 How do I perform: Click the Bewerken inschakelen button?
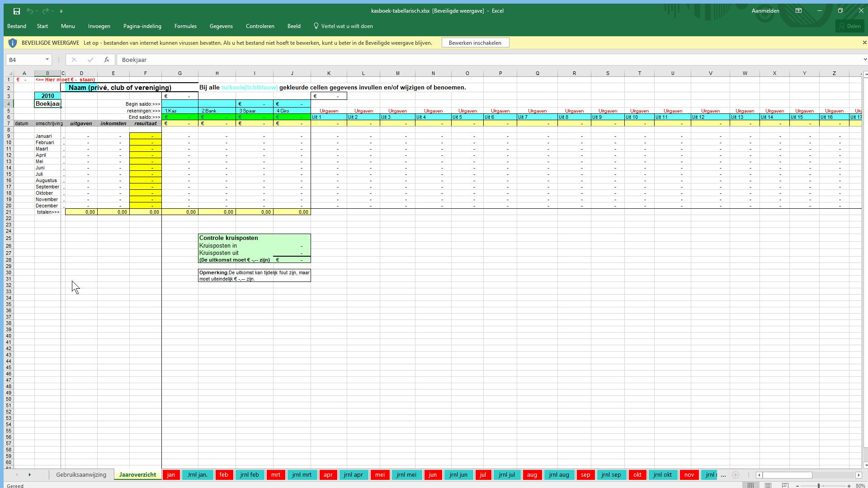coord(475,43)
